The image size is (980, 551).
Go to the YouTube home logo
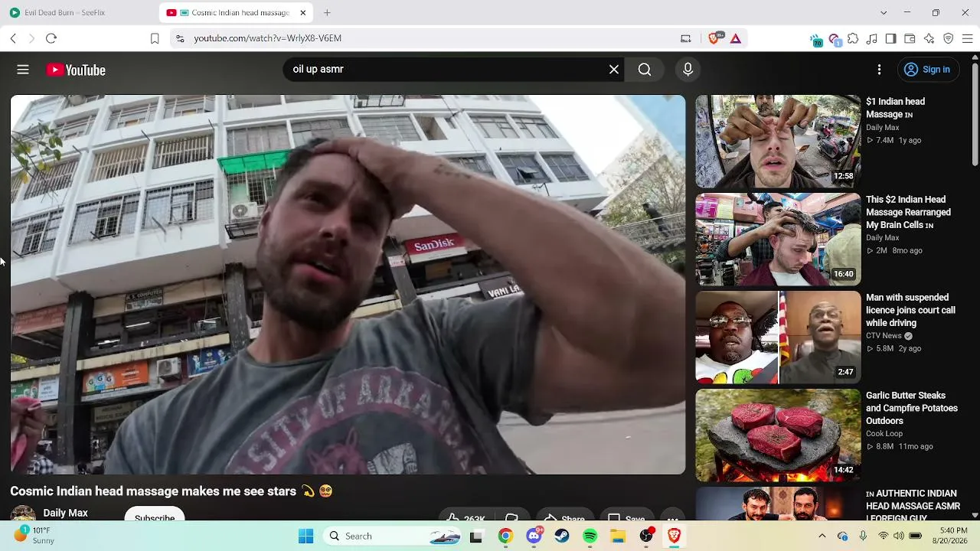pos(76,70)
